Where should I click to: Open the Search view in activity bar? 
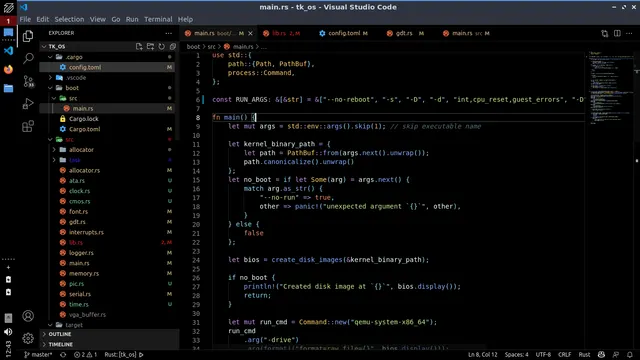coord(28,59)
